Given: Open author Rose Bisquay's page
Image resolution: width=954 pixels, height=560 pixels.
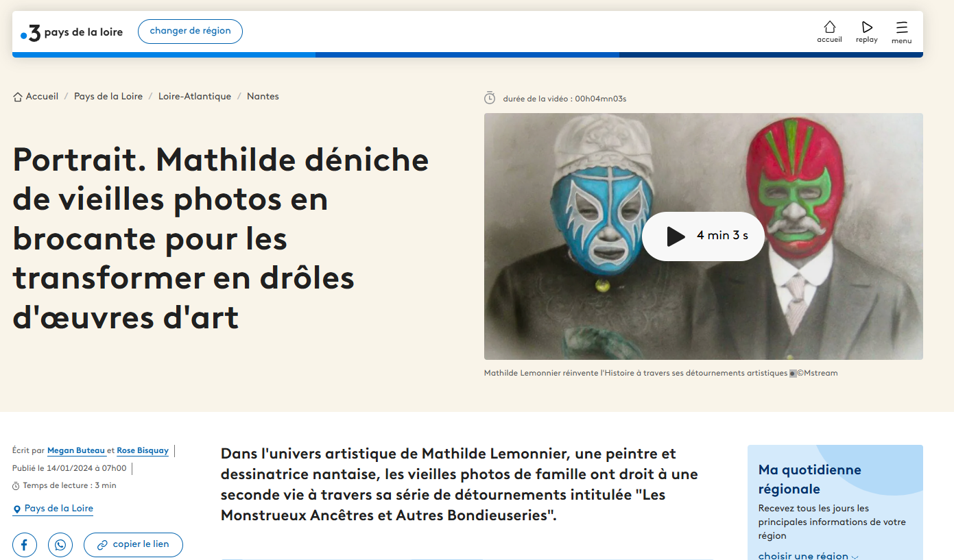Looking at the screenshot, I should (143, 450).
